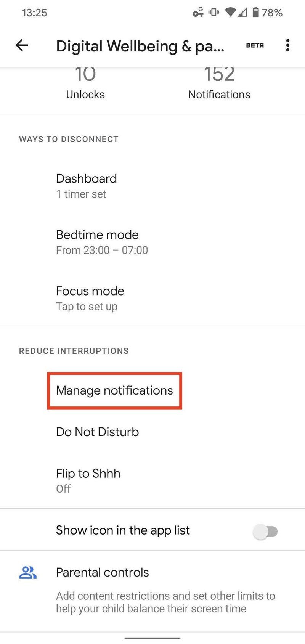Tap the back arrow icon

pyautogui.click(x=22, y=45)
